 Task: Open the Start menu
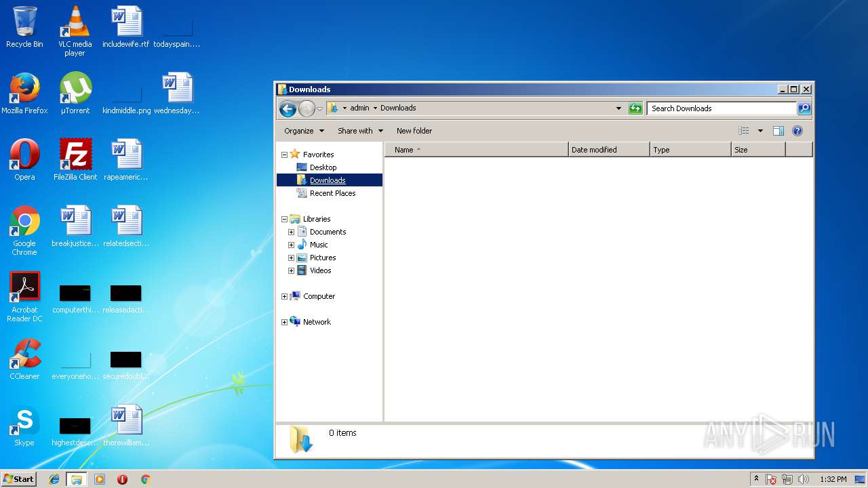tap(19, 479)
